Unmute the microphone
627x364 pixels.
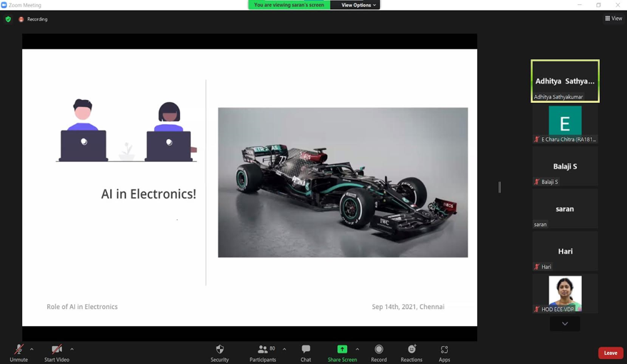point(19,350)
